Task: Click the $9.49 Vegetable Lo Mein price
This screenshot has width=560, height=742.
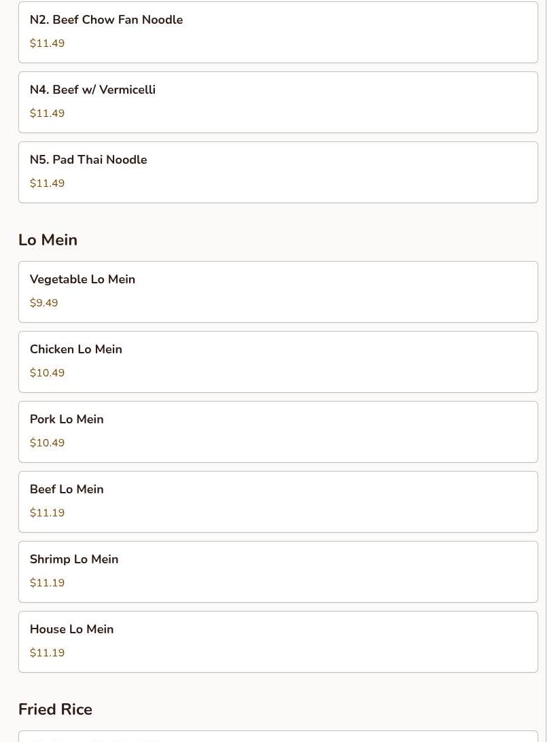Action: 43,303
